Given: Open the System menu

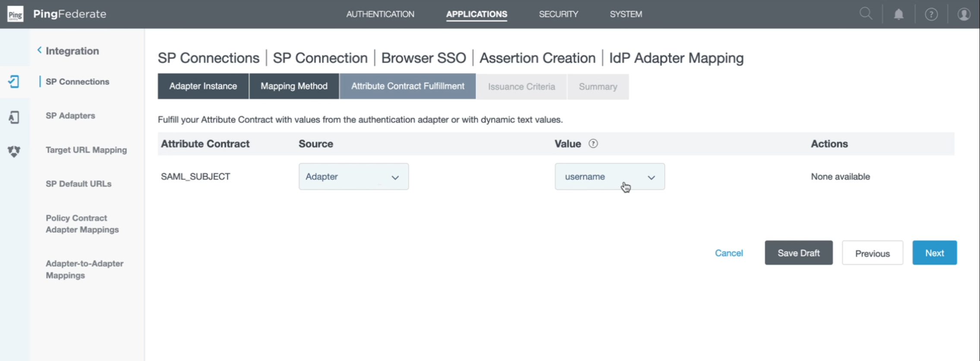Looking at the screenshot, I should pyautogui.click(x=626, y=14).
